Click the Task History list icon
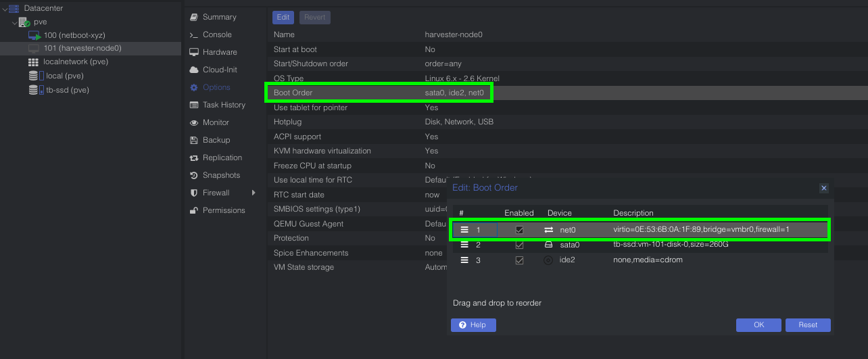This screenshot has height=359, width=868. 194,105
